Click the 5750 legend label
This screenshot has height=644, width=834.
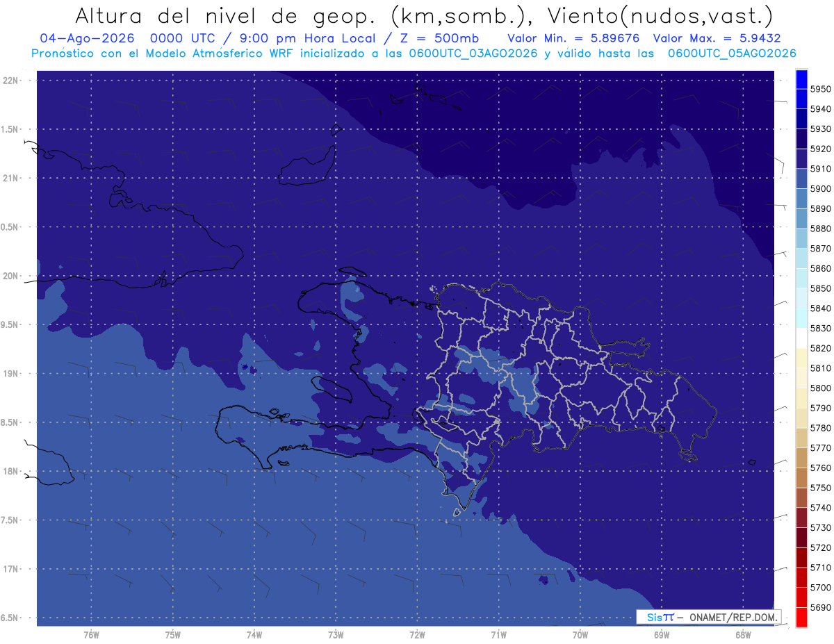coord(820,488)
